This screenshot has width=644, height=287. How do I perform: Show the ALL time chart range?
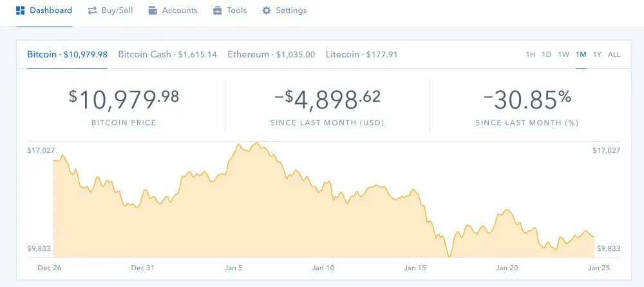click(x=614, y=55)
